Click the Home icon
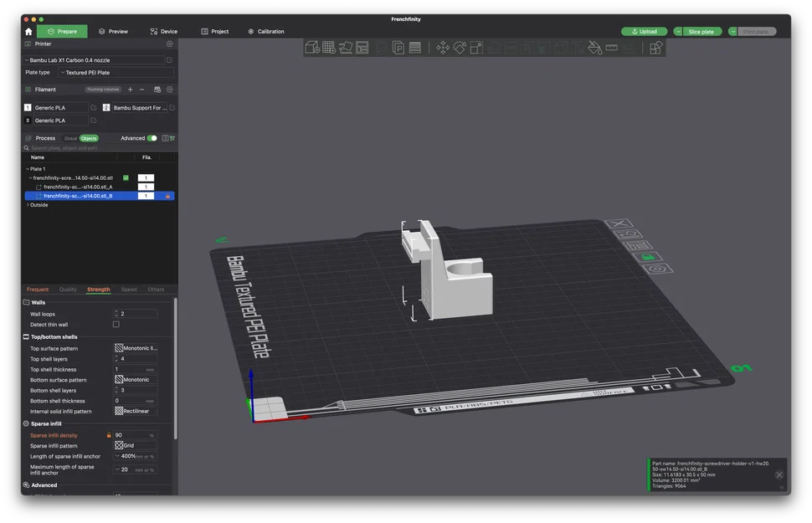812x523 pixels. coord(28,32)
